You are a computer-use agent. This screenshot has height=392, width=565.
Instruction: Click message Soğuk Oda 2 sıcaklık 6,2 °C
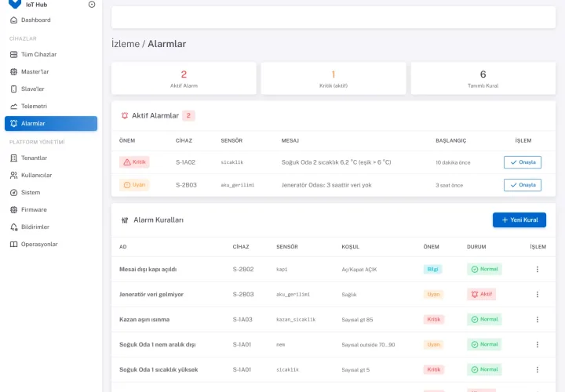pyautogui.click(x=336, y=162)
